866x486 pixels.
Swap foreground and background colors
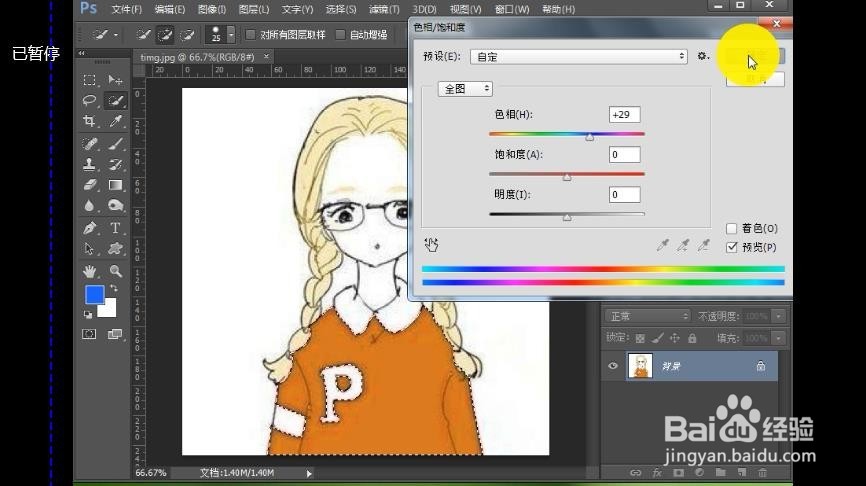coord(114,288)
